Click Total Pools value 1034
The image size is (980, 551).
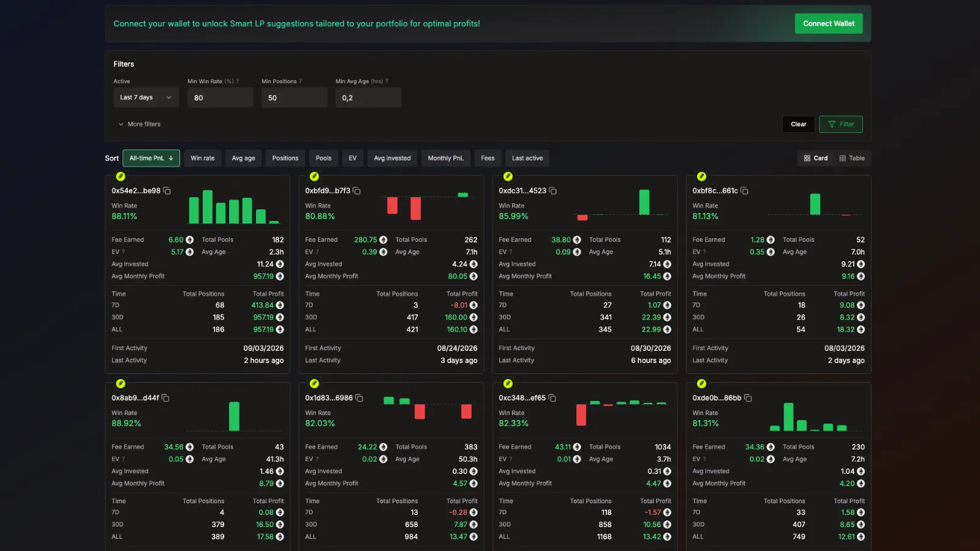click(x=663, y=447)
